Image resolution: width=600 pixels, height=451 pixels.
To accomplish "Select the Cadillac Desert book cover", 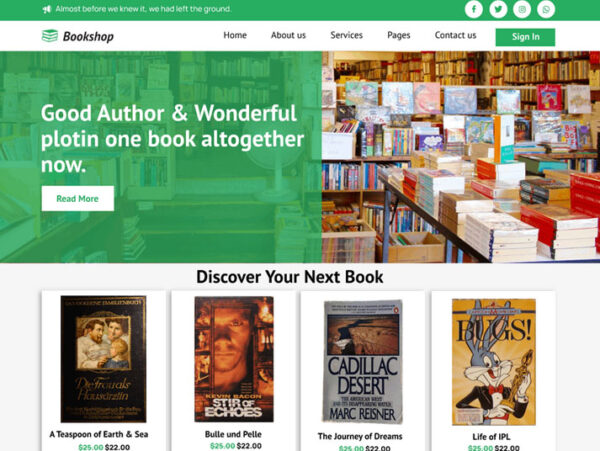I will click(x=362, y=361).
